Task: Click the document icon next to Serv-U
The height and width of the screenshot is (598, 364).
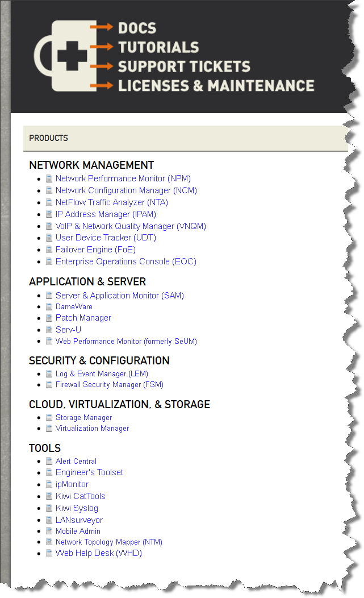Action: 49,330
